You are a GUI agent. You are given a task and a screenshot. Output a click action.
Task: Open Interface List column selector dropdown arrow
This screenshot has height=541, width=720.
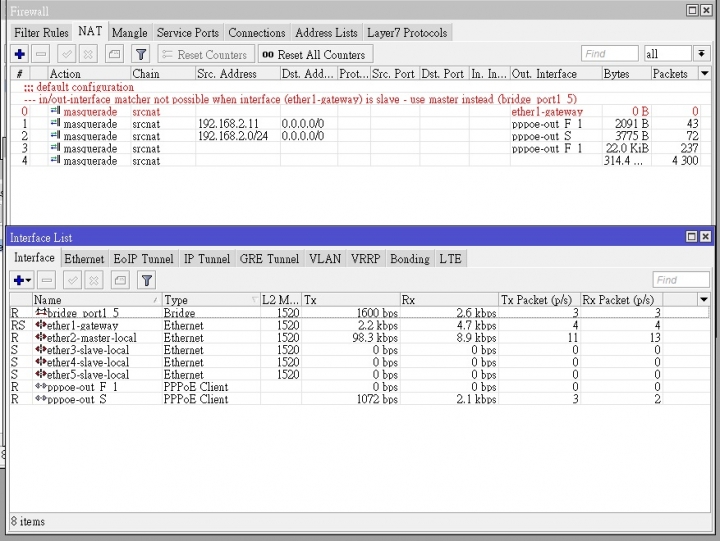pyautogui.click(x=703, y=300)
